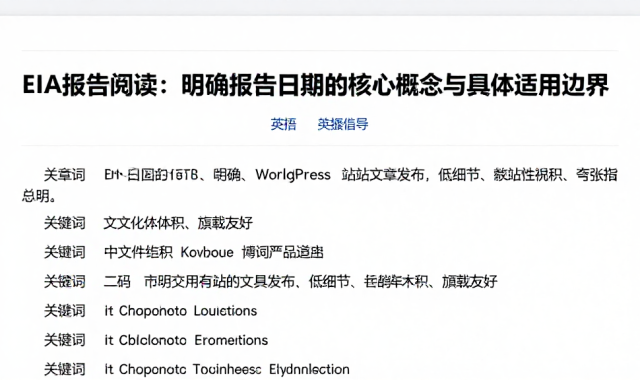Click the '关键词' label beside 'it Cblclonoto' row

65,340
